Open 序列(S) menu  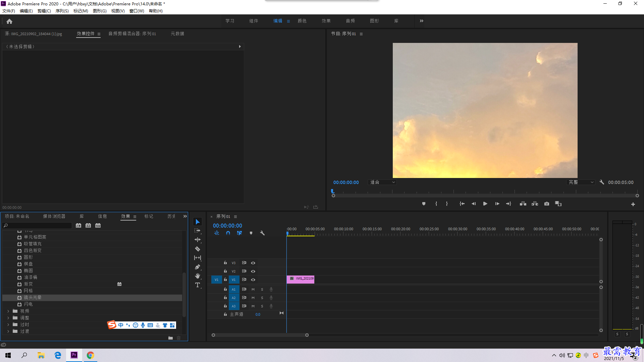coord(62,11)
